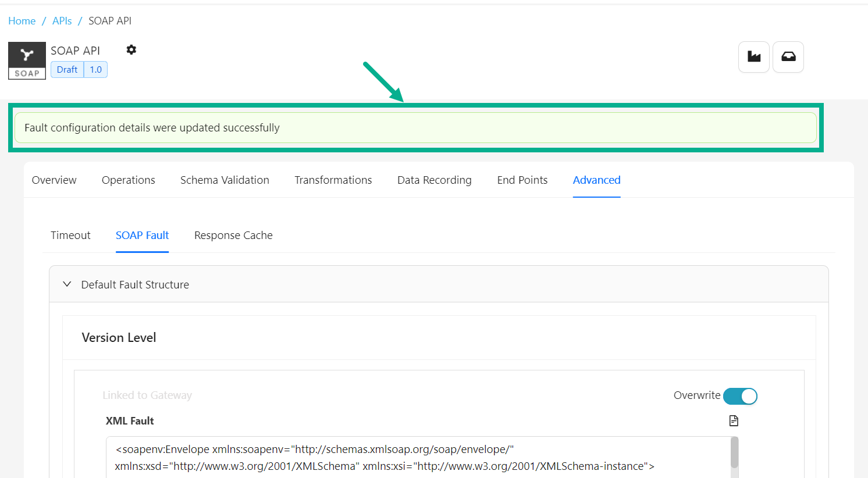Select the Transformations tab
The height and width of the screenshot is (478, 868).
[333, 180]
